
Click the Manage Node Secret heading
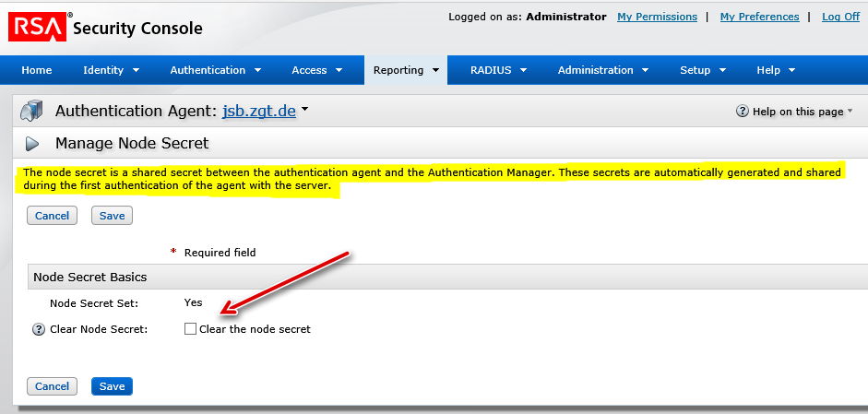click(x=132, y=143)
